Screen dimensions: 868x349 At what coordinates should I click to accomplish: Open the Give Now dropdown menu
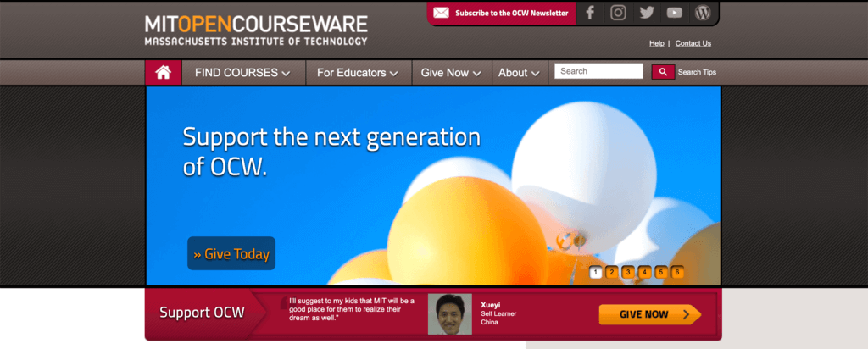[x=451, y=73]
